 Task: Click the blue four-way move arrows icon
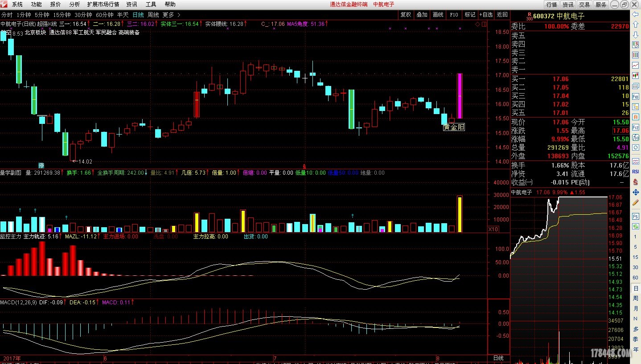point(635,192)
